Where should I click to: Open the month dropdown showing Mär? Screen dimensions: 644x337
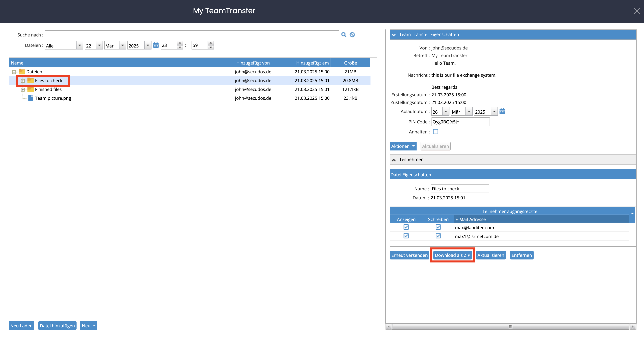(x=122, y=45)
